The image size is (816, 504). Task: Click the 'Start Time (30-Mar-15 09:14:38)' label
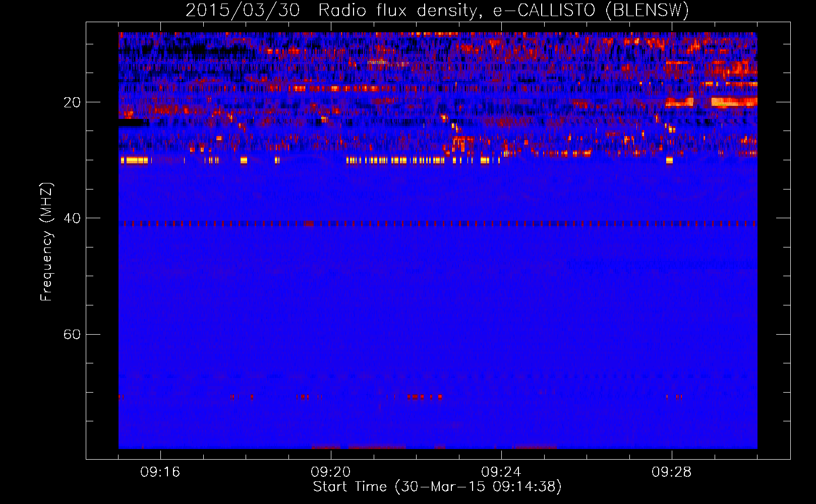coord(437,487)
